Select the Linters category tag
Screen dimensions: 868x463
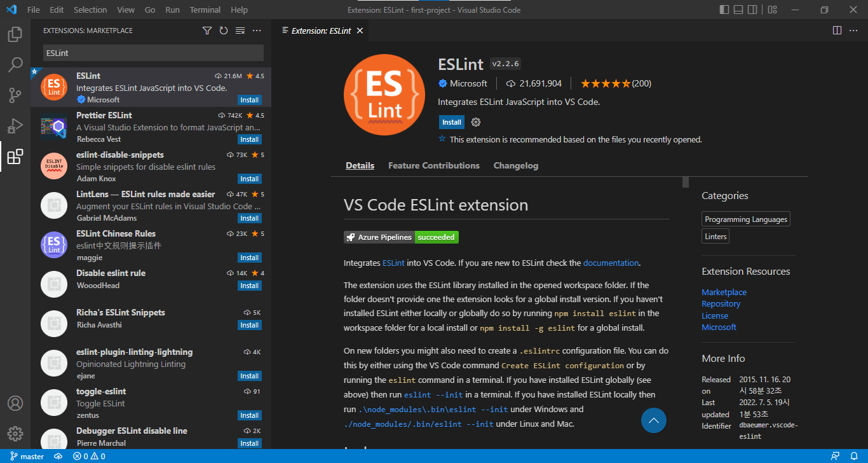pos(715,236)
